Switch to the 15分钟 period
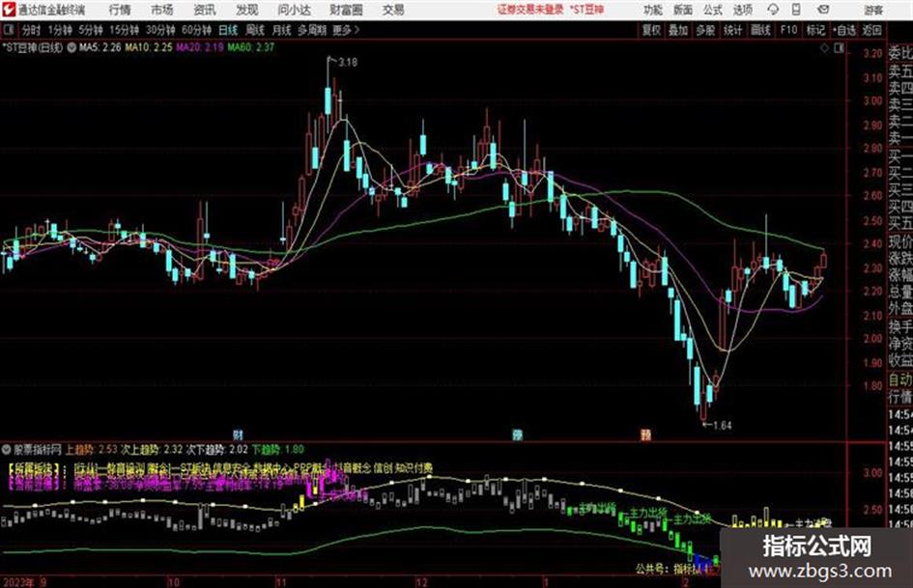The height and width of the screenshot is (588, 913). point(124,30)
